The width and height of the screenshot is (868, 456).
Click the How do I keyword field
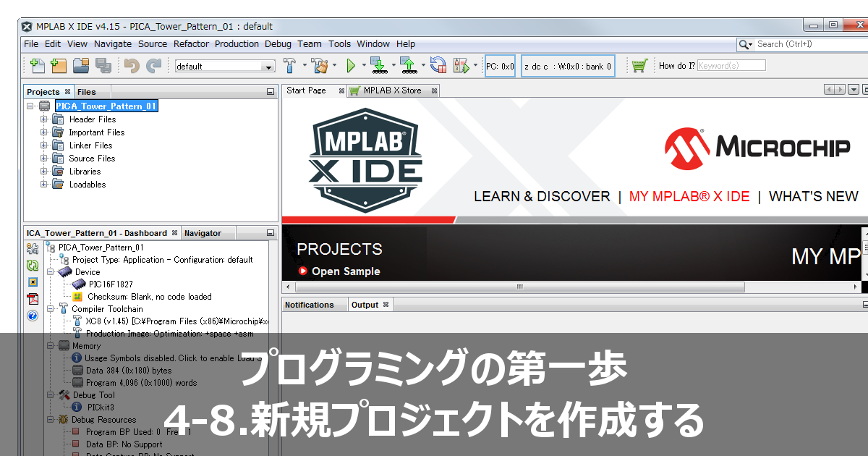click(x=731, y=65)
